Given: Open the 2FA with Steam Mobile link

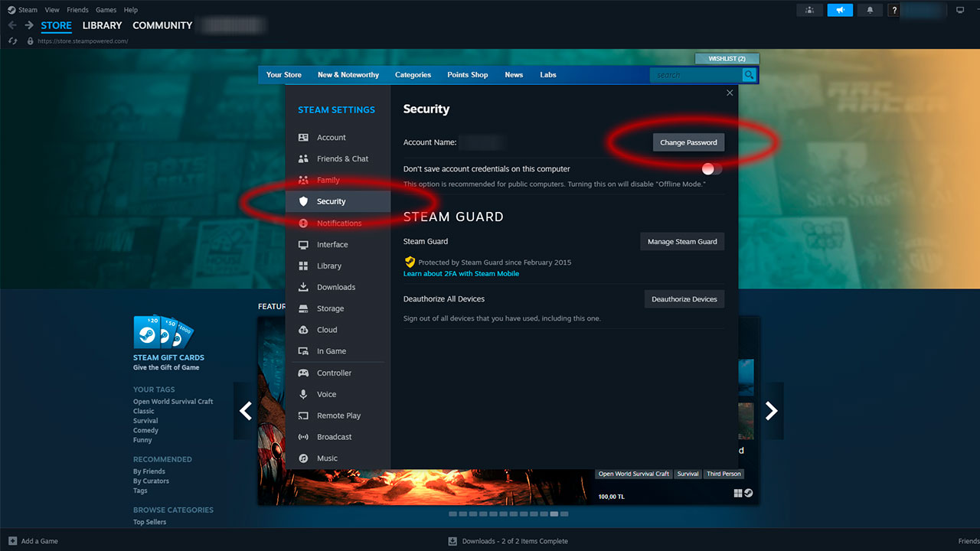Looking at the screenshot, I should tap(461, 273).
